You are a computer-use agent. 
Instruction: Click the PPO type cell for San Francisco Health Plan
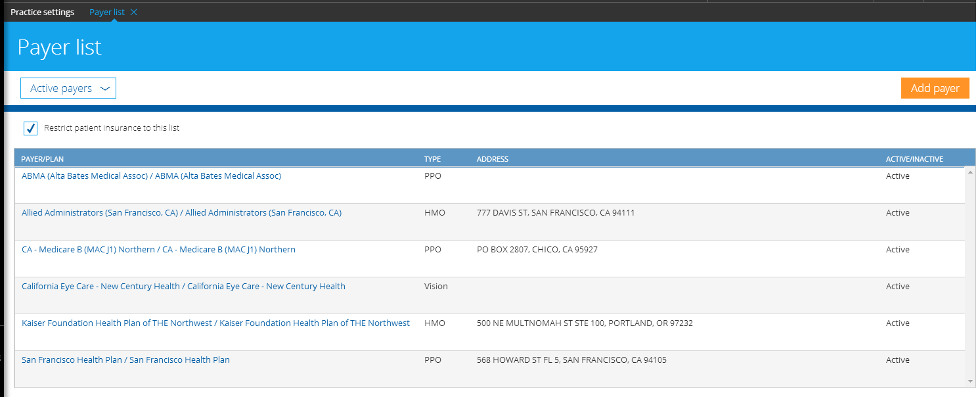(x=433, y=360)
